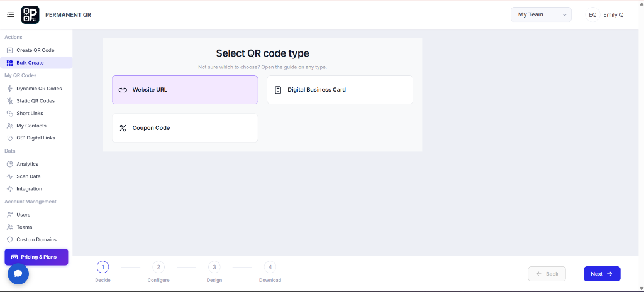Image resolution: width=644 pixels, height=292 pixels.
Task: Select Bulk Create in sidebar
Action: click(x=36, y=63)
